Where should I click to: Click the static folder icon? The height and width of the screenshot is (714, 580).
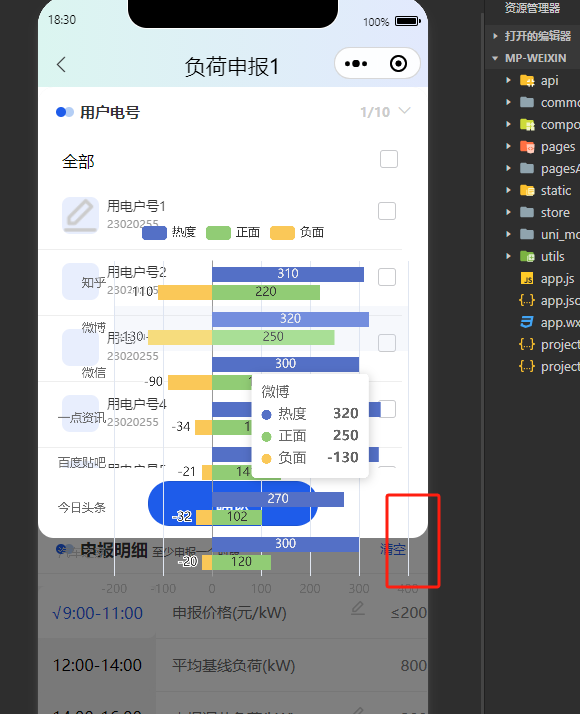point(527,190)
